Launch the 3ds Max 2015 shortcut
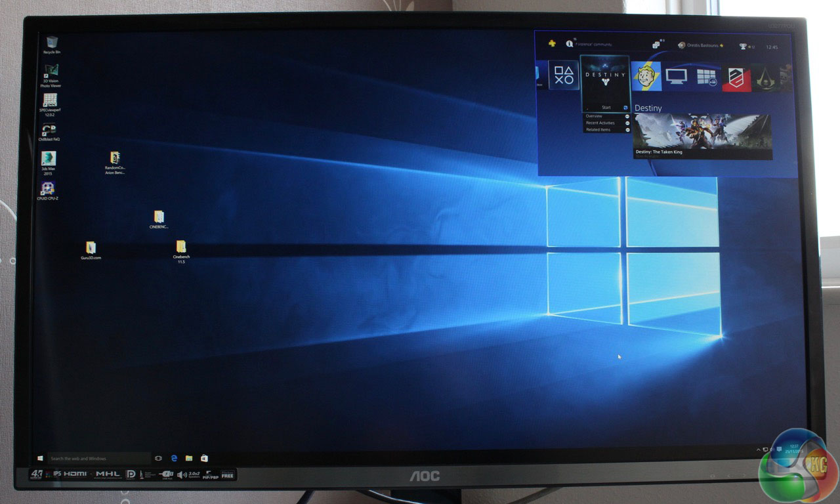 pyautogui.click(x=49, y=163)
